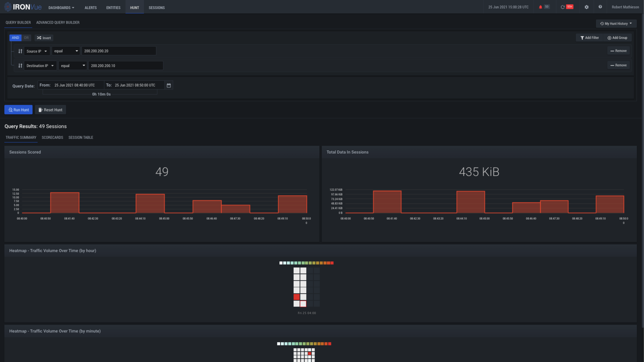Toggle Invert on the query group

[x=44, y=38]
